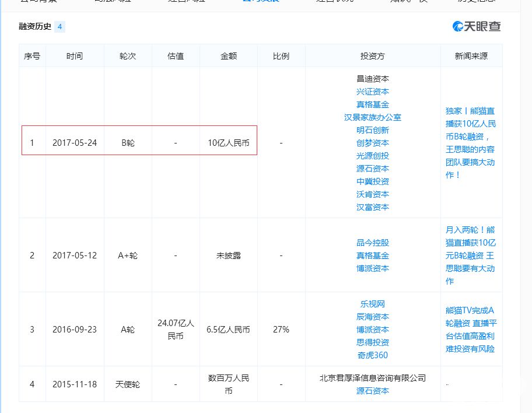Click the 时间 column header

point(75,56)
